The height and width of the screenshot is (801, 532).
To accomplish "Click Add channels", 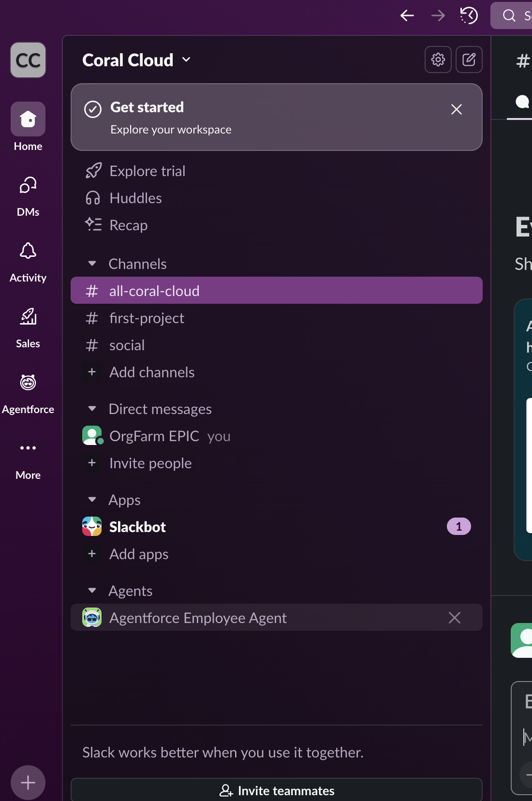I will [151, 372].
